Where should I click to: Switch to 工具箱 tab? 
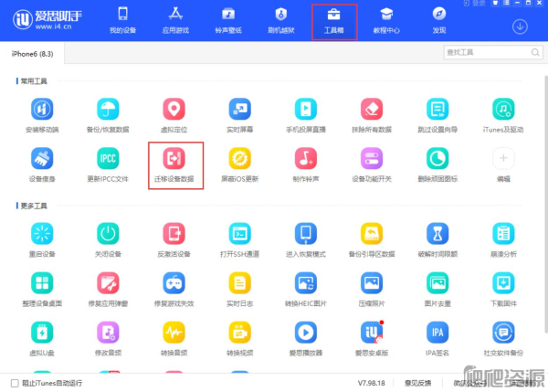pos(334,22)
